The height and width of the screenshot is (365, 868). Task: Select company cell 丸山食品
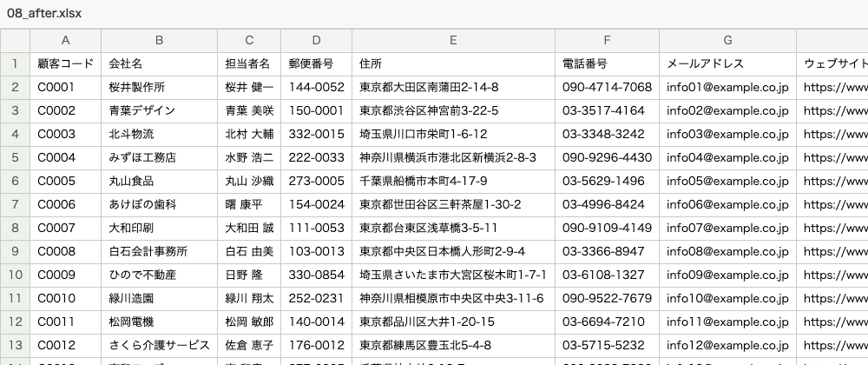coord(160,182)
